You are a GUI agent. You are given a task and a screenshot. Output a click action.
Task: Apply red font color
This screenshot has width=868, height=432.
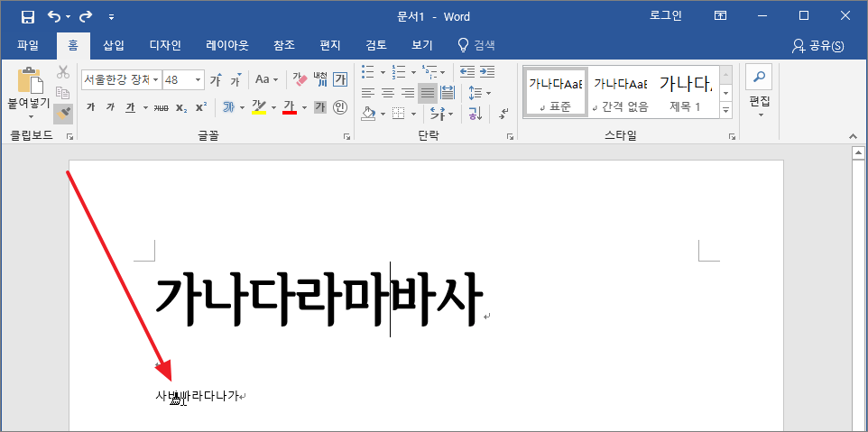coord(290,107)
